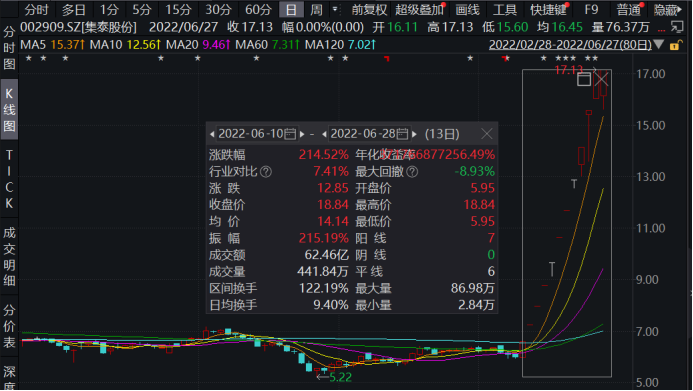Open the 快捷键 shortcuts menu

pyautogui.click(x=548, y=9)
